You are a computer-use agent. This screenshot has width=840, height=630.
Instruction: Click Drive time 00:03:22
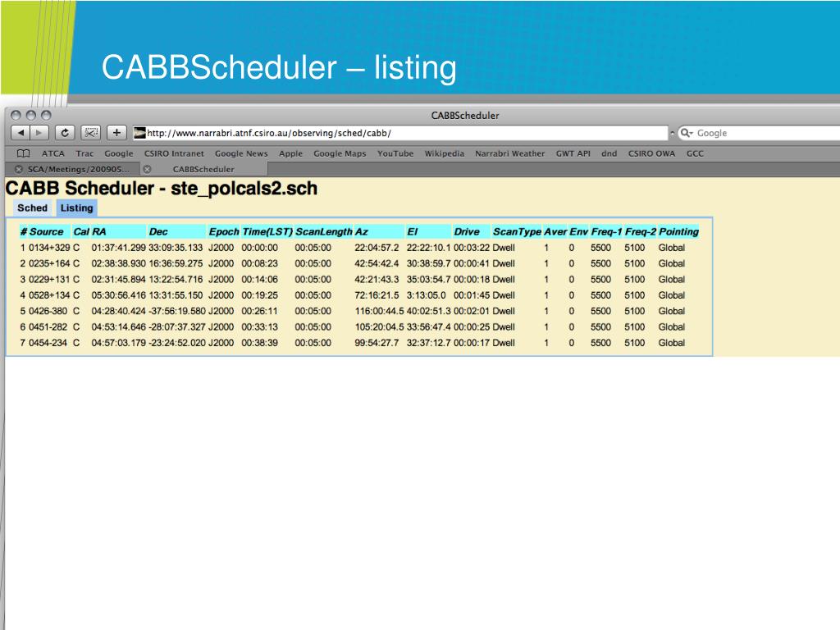(x=472, y=248)
